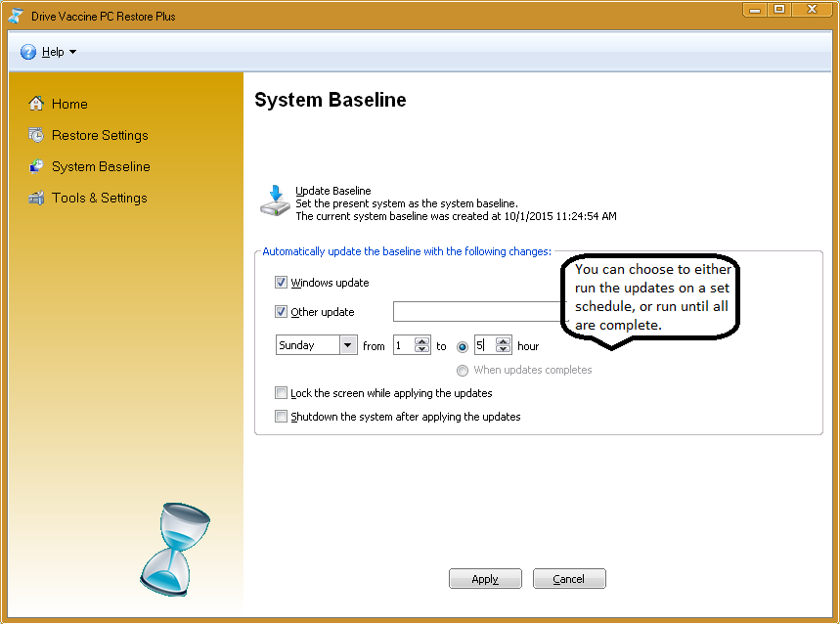
Task: Click the 'to' hour input field showing 5
Action: pos(485,345)
